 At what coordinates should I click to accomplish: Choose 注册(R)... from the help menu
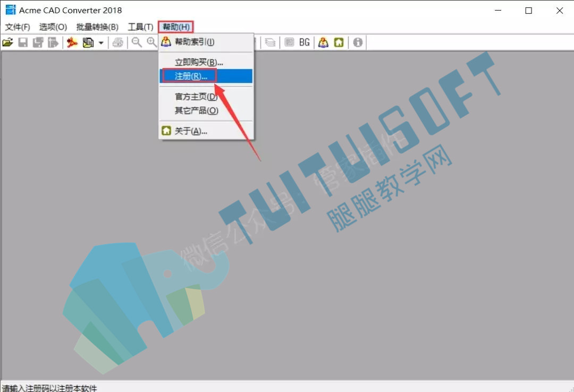coord(206,76)
